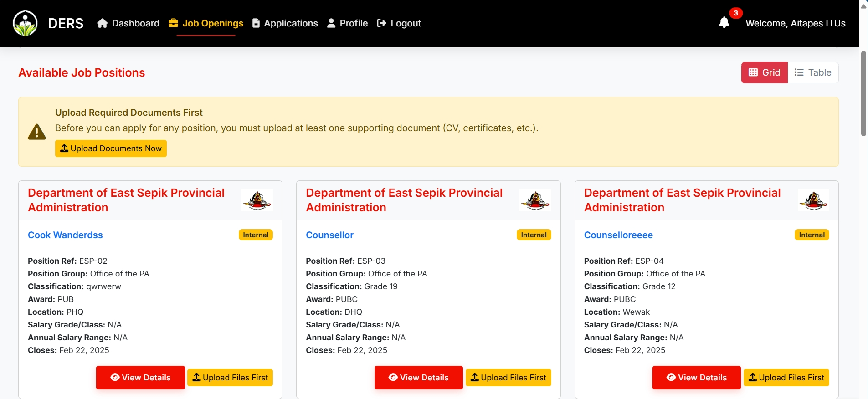Click Internal badge on Counsellor card
868x399 pixels.
(x=534, y=235)
